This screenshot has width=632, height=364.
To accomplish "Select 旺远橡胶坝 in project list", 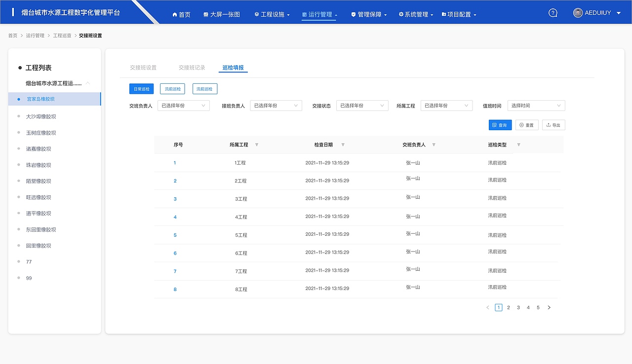I will click(39, 197).
